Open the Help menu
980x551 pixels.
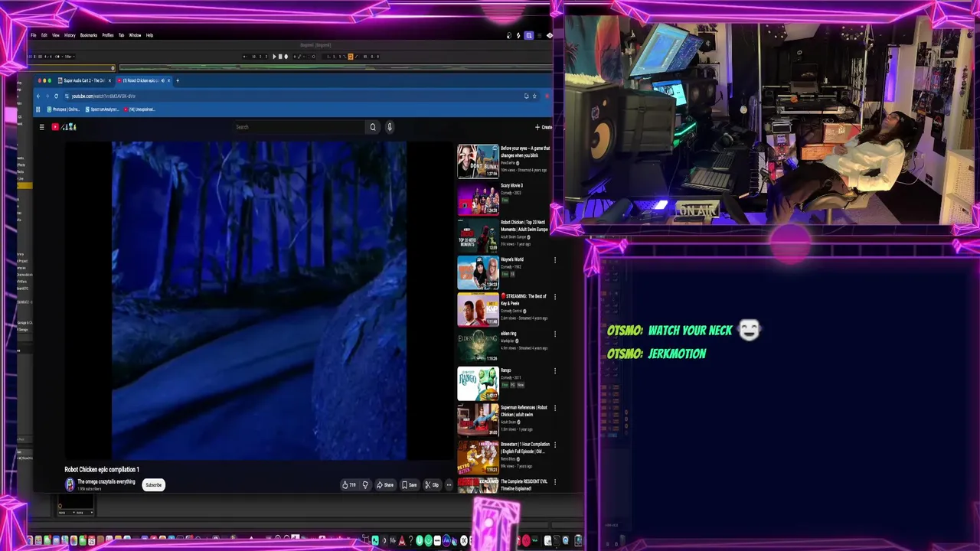tap(149, 35)
